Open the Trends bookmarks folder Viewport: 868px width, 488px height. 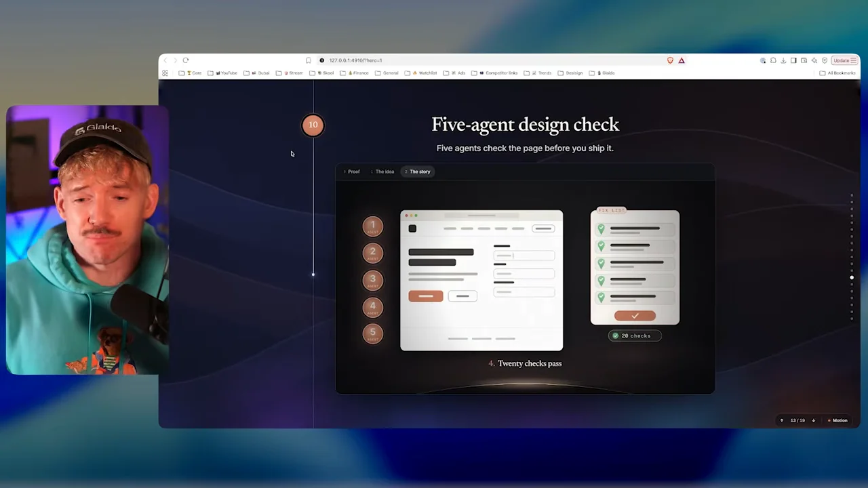pyautogui.click(x=538, y=73)
